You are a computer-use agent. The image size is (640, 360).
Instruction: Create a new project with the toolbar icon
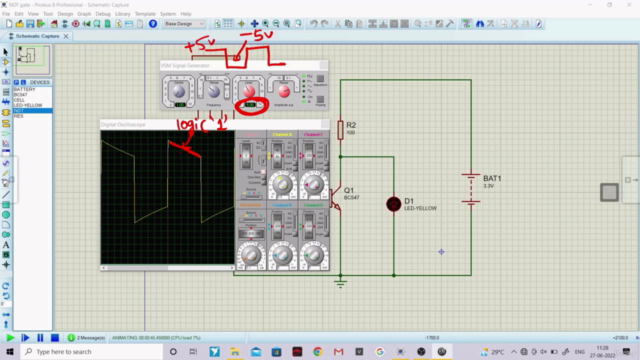pos(9,24)
